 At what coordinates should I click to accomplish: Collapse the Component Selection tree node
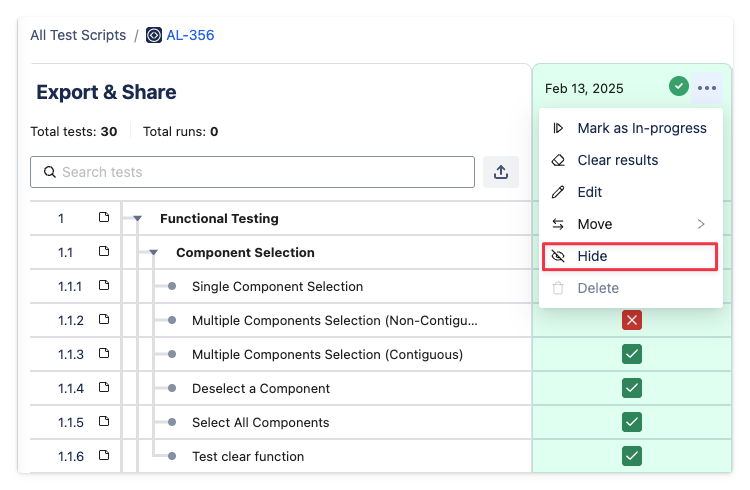click(x=153, y=253)
